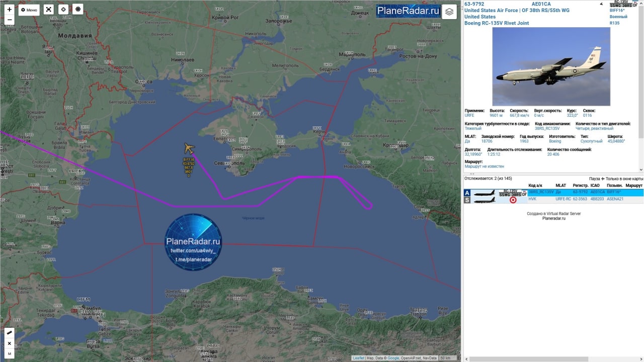Click the HVK operator code

point(532,199)
